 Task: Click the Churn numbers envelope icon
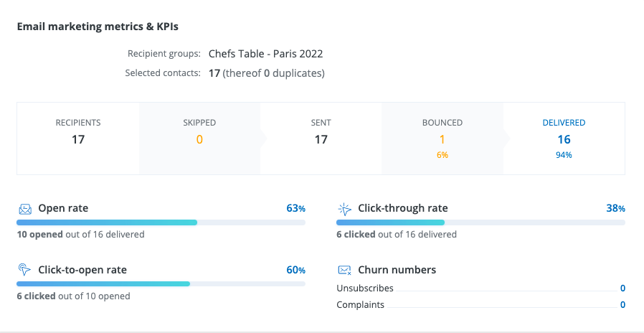[345, 270]
